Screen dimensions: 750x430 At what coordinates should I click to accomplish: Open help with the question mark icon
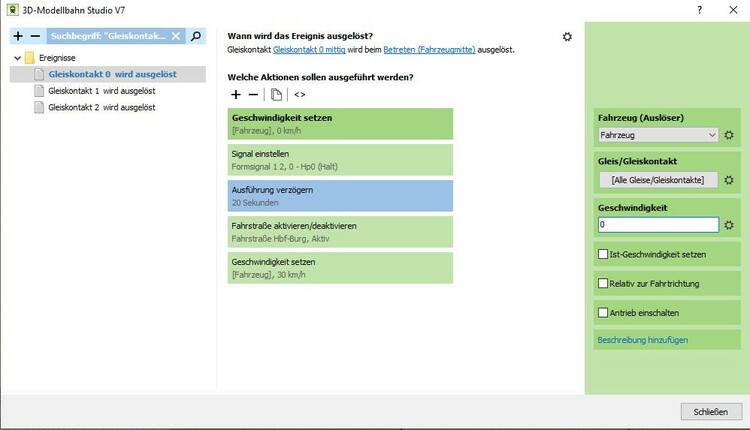[699, 10]
